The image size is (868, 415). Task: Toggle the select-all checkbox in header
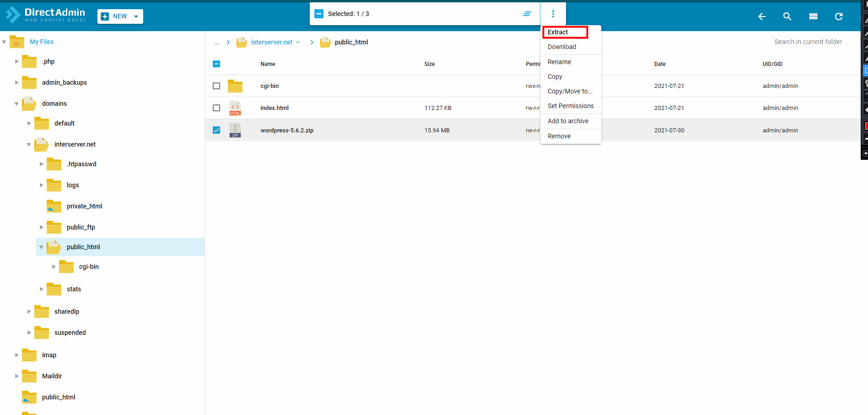coord(216,64)
